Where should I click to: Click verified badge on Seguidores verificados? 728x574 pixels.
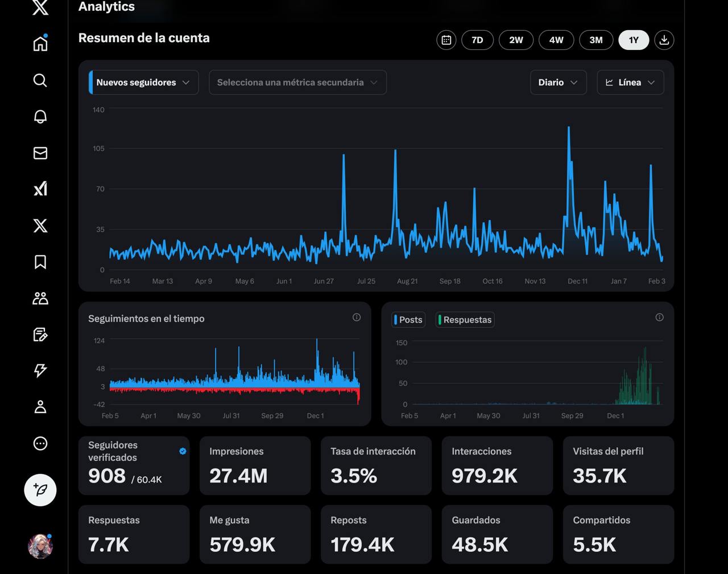183,451
